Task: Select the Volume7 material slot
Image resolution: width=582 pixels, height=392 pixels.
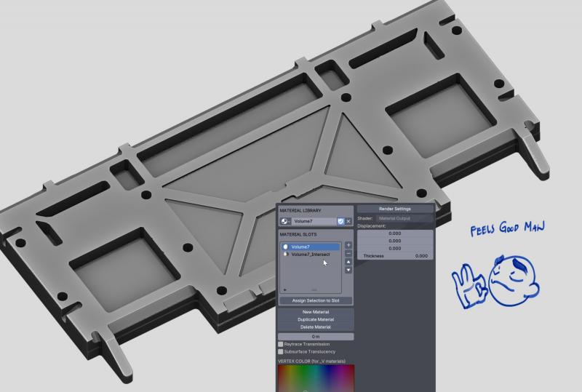Action: click(x=311, y=247)
